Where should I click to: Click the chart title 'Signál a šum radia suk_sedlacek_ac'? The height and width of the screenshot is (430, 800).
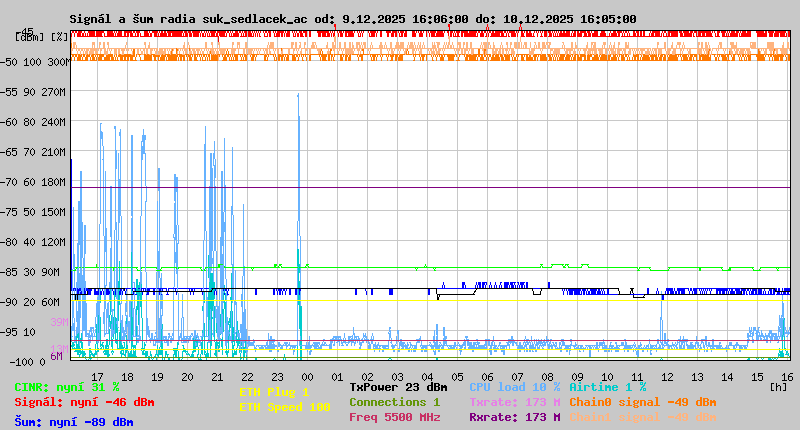[188, 19]
